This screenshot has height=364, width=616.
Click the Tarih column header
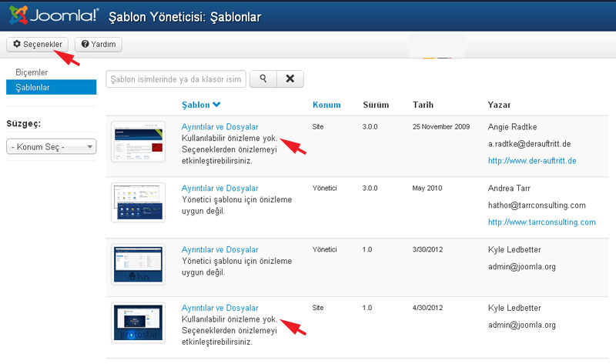423,105
